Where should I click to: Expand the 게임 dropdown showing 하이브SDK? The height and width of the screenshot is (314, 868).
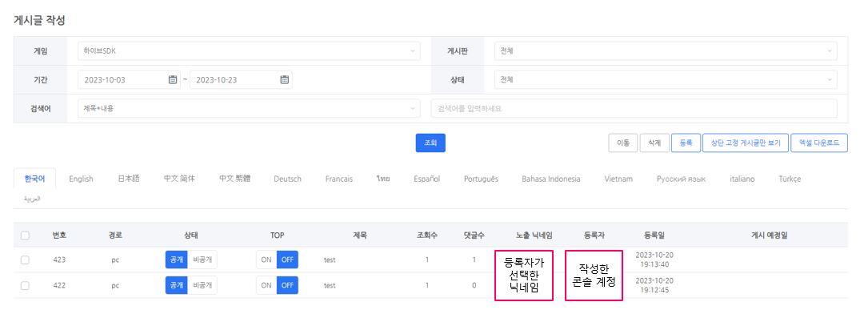click(x=249, y=51)
